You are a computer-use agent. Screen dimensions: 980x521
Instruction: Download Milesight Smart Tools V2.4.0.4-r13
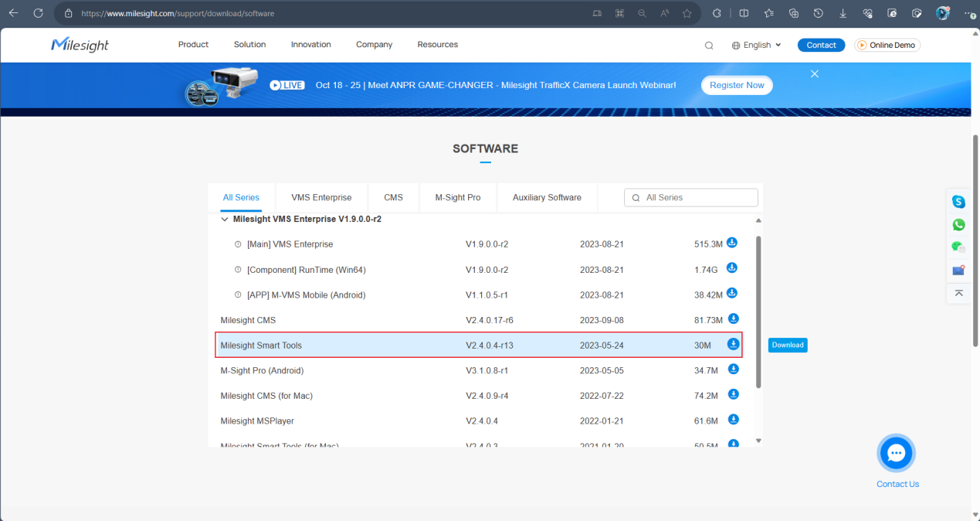tap(734, 344)
